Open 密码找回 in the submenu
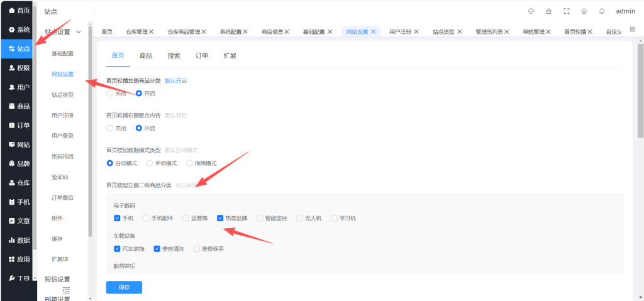644x301 pixels. click(62, 156)
